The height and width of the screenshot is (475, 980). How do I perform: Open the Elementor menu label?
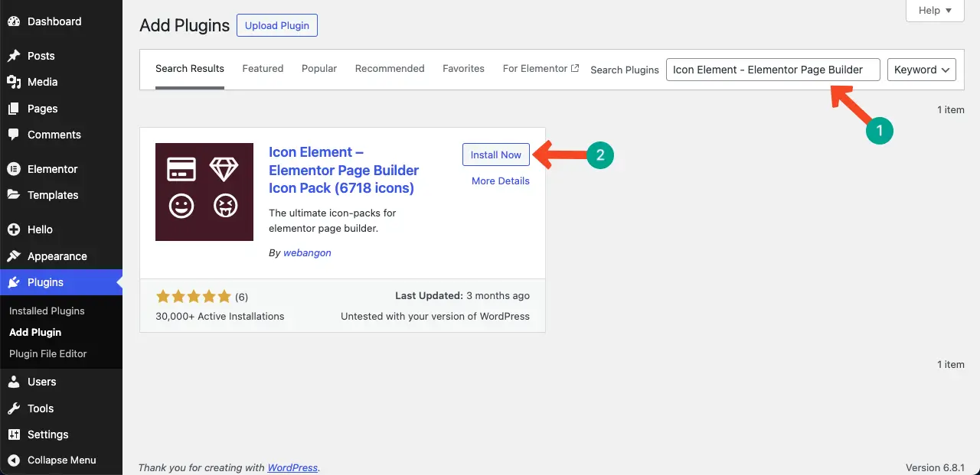[x=53, y=169]
